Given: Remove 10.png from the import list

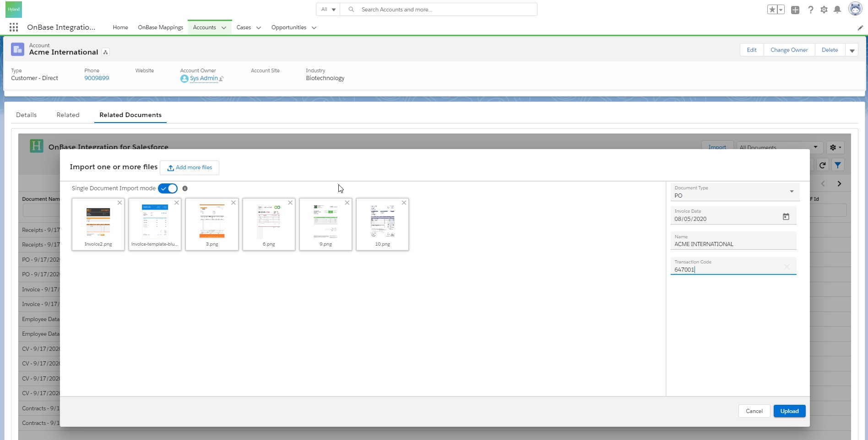Looking at the screenshot, I should coord(404,203).
